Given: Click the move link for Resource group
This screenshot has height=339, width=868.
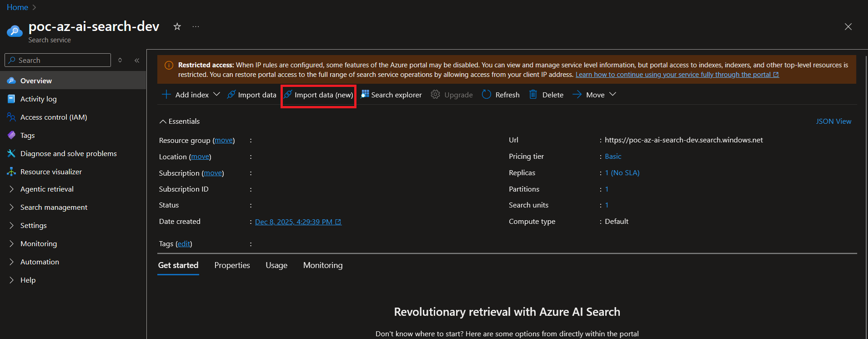Looking at the screenshot, I should pyautogui.click(x=224, y=140).
